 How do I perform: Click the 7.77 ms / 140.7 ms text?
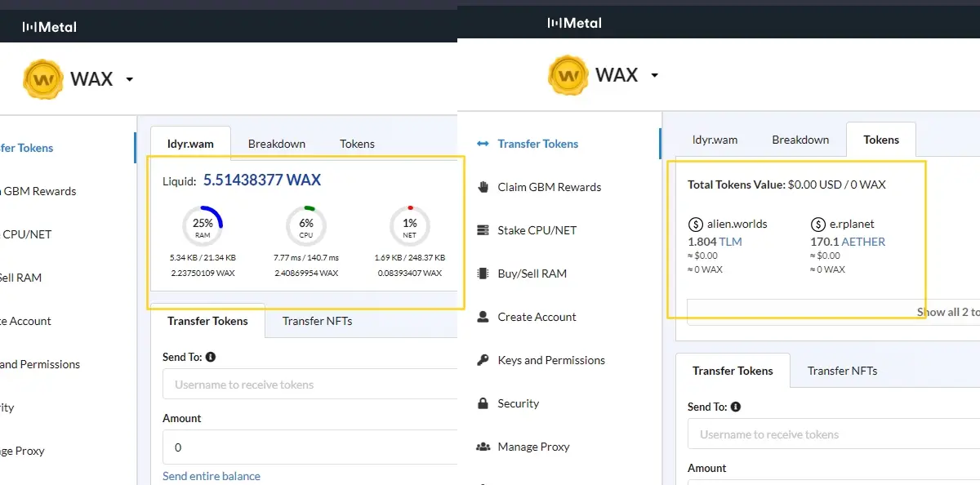coord(306,257)
